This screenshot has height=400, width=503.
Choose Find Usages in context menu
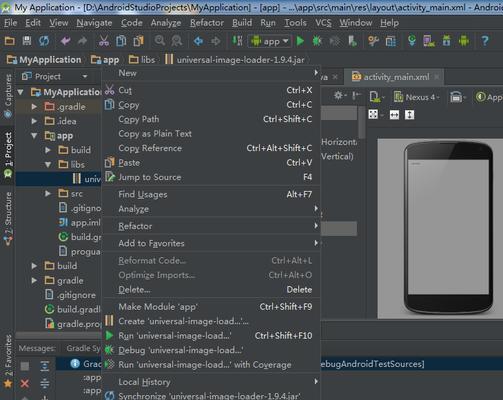(211, 194)
